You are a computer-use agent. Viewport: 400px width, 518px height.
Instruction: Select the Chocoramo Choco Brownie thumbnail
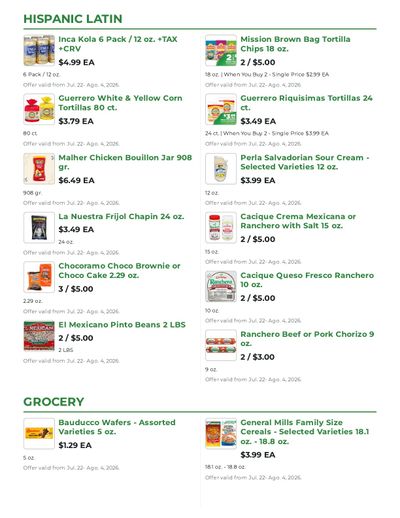39,277
